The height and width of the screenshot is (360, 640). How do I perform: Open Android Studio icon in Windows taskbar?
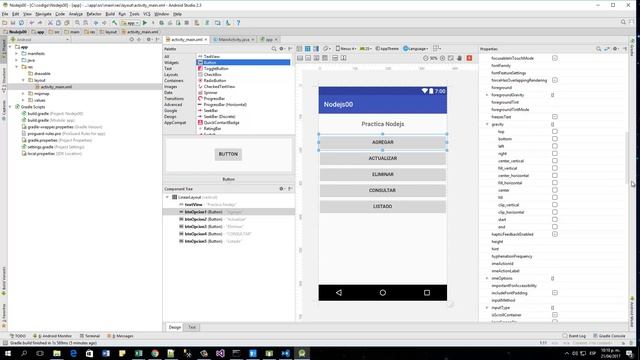(x=302, y=353)
